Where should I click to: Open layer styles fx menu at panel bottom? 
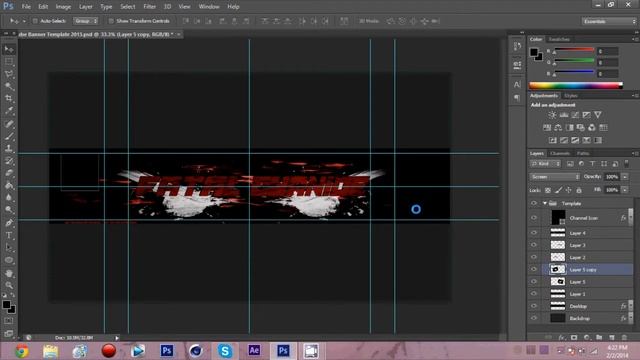562,338
